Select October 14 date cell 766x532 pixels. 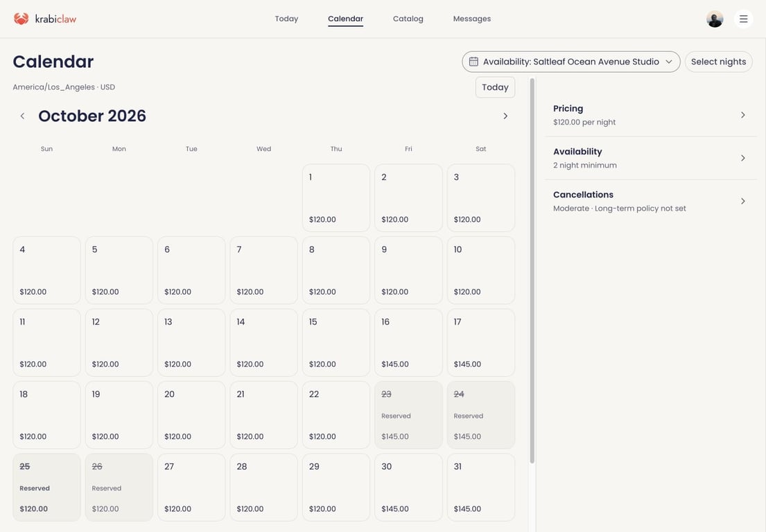264,342
